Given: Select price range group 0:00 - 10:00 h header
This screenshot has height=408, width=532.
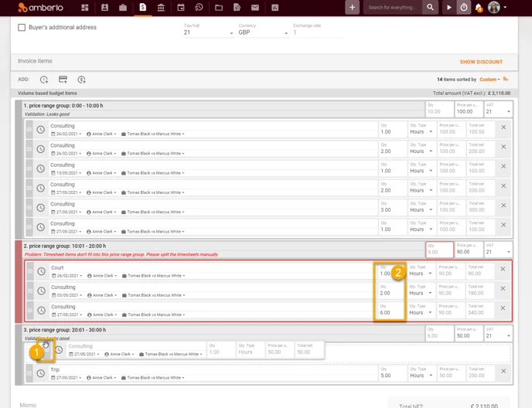Looking at the screenshot, I should 63,105.
